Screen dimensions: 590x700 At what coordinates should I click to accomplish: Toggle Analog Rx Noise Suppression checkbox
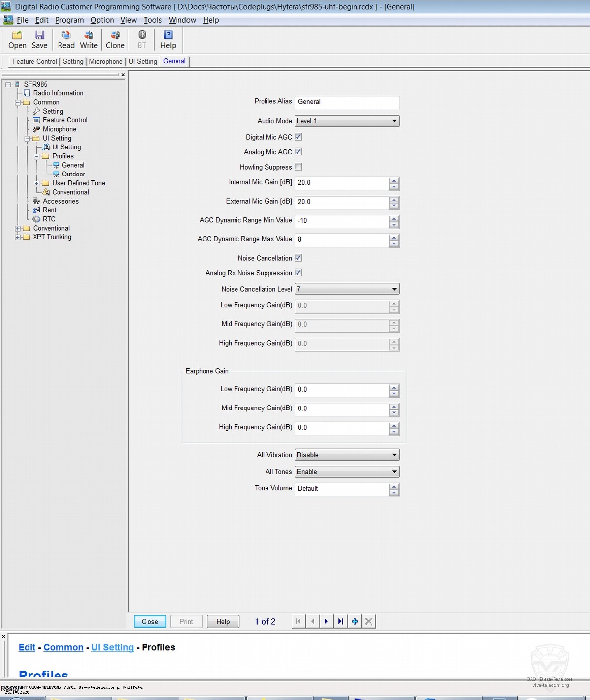[x=298, y=273]
